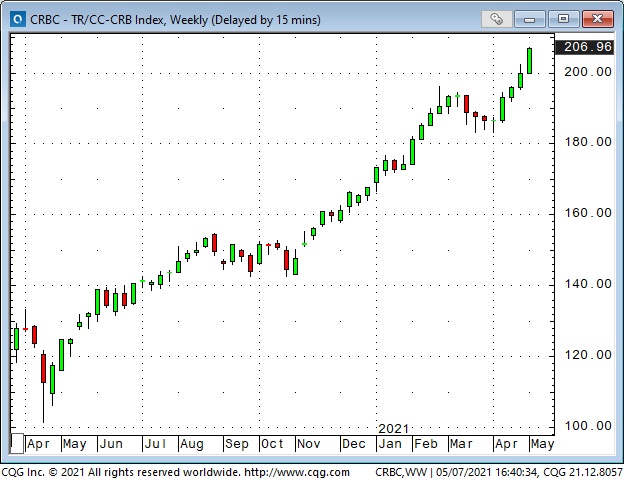Click the Sep label on time axis

coord(237,444)
